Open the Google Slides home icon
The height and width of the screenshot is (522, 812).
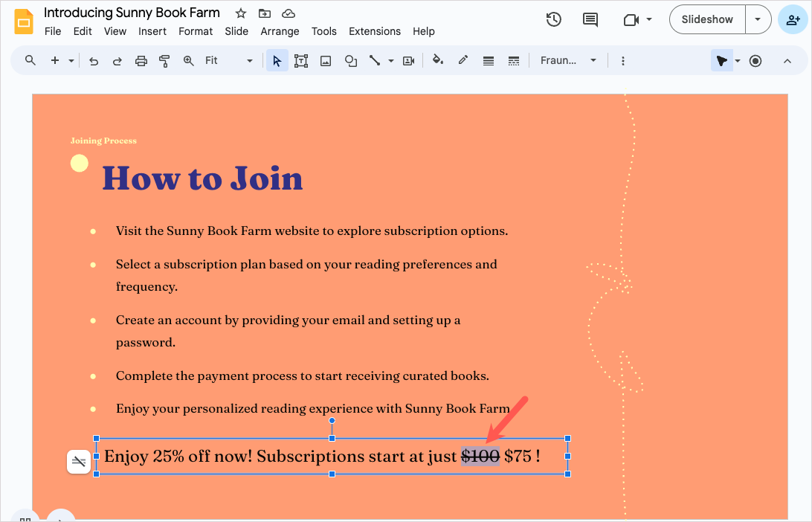[x=24, y=22]
